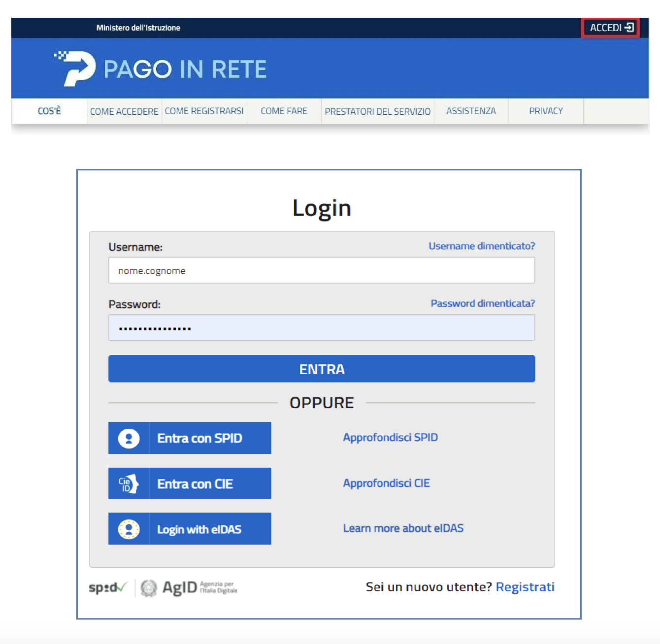Click the PAGO IN RETE title text
The width and height of the screenshot is (660, 644).
185,69
